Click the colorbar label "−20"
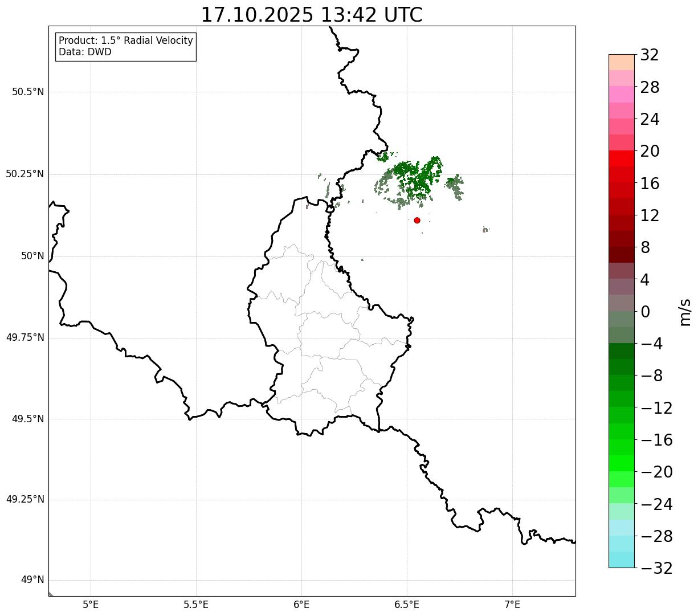This screenshot has height=616, width=698. pos(656,472)
